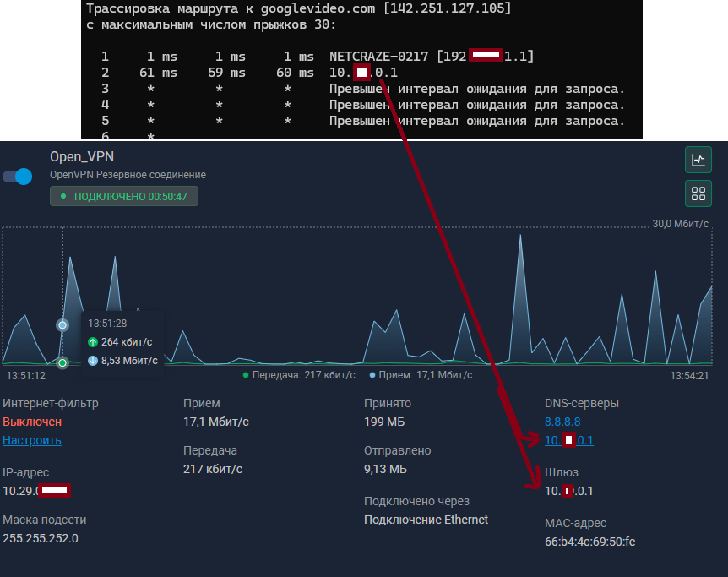This screenshot has height=577, width=728.
Task: Click the red Выключен filter status
Action: pyautogui.click(x=32, y=422)
